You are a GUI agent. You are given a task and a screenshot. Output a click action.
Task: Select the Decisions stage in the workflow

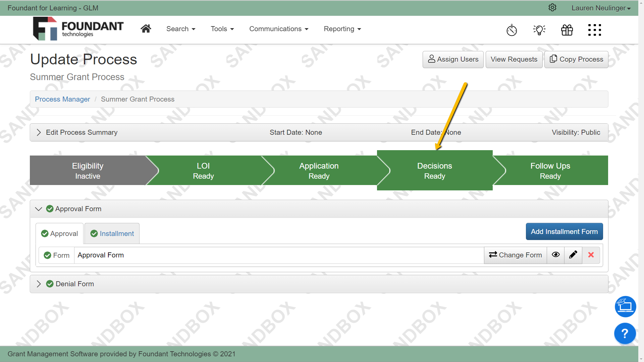point(434,170)
